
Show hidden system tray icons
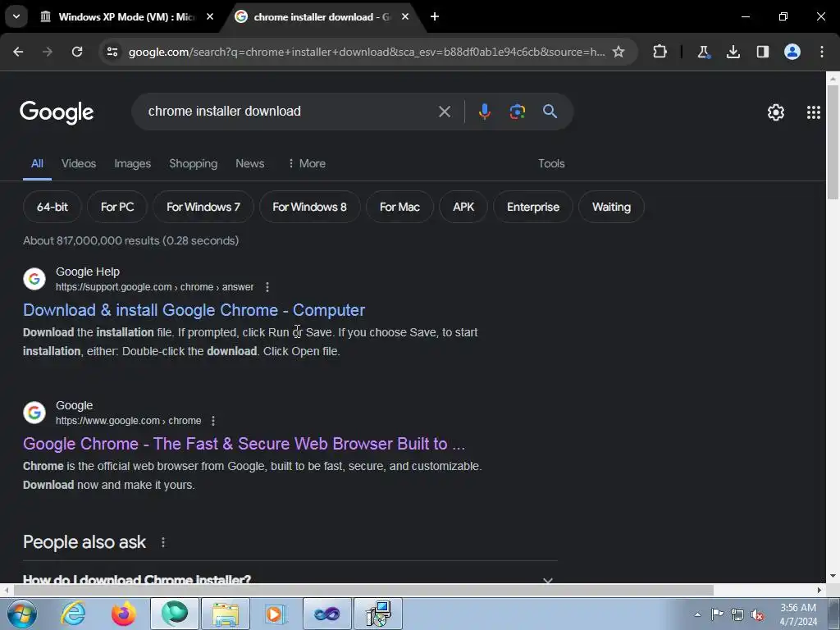click(697, 614)
